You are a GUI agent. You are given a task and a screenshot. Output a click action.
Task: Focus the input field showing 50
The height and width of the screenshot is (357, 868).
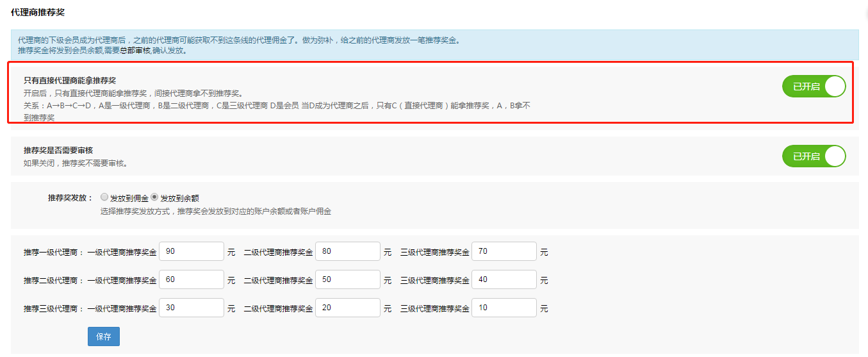(x=348, y=280)
